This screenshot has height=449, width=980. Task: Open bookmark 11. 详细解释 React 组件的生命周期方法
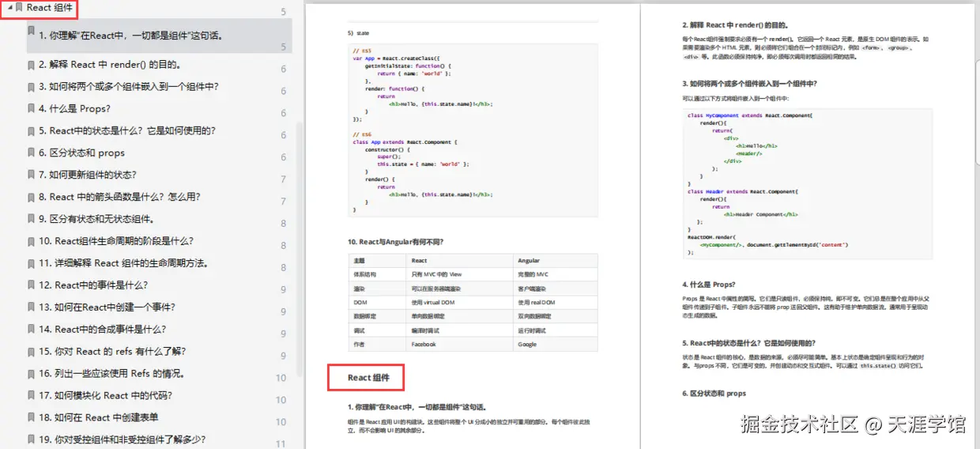[123, 263]
